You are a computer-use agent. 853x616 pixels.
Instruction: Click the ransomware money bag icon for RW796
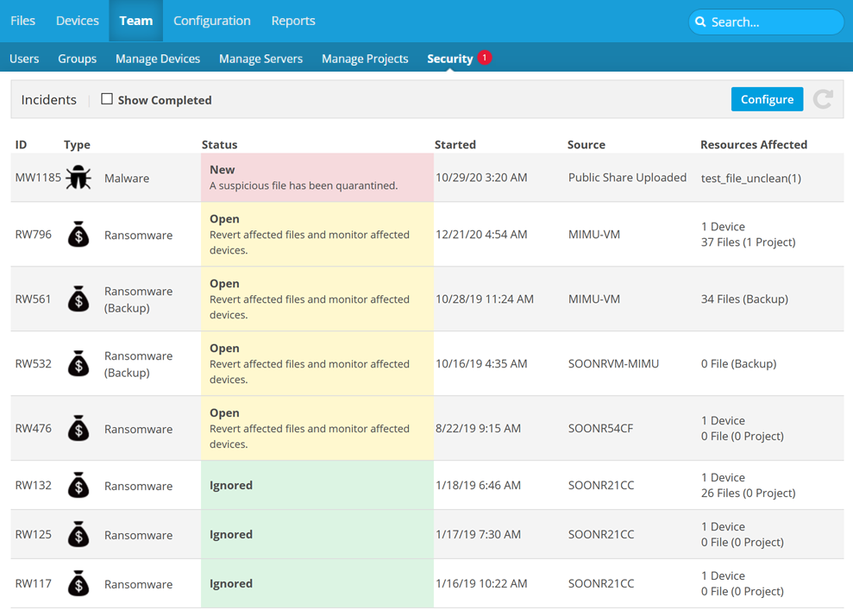pos(78,235)
